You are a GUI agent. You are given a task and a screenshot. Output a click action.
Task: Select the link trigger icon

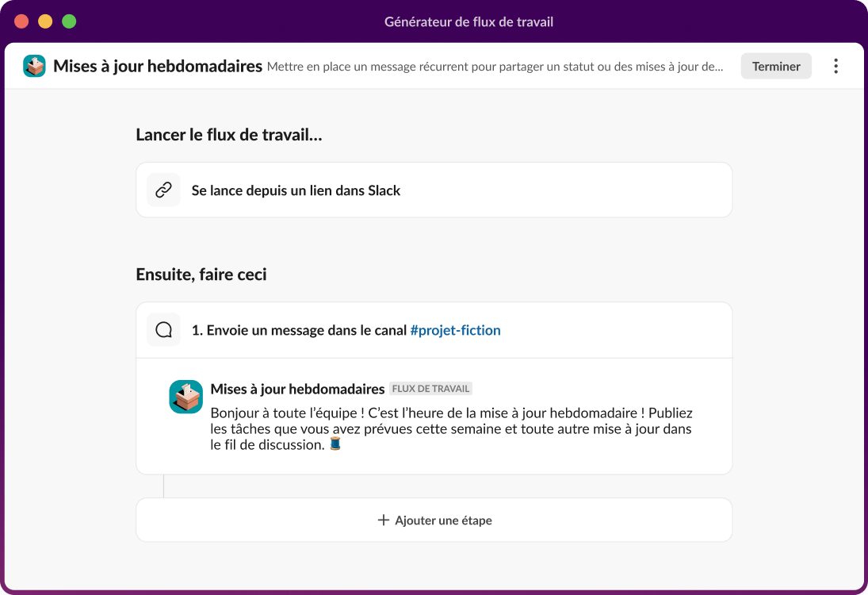[163, 190]
